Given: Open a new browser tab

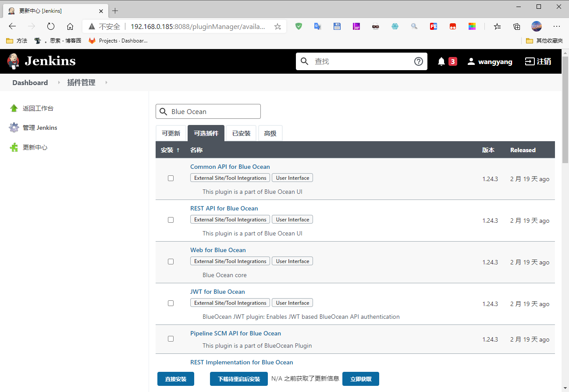Looking at the screenshot, I should click(x=115, y=11).
